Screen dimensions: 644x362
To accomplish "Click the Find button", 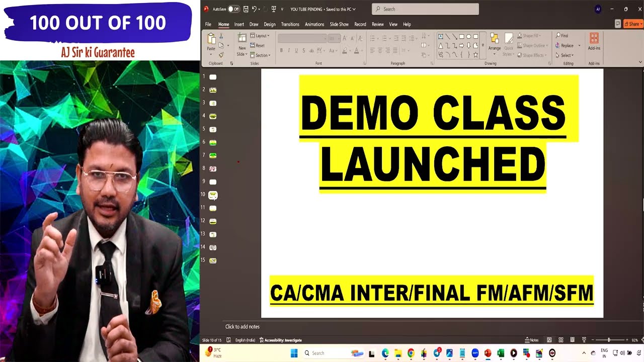I will (562, 36).
